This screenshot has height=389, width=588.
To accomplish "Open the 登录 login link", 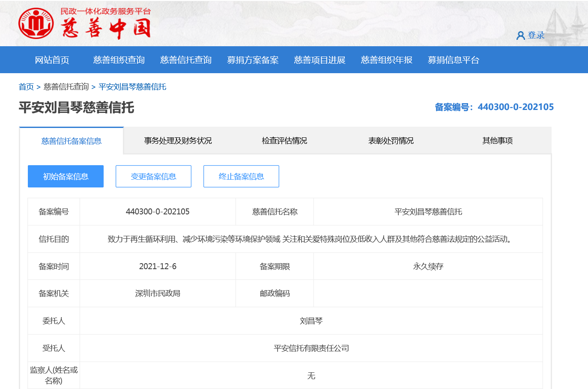I will 536,35.
